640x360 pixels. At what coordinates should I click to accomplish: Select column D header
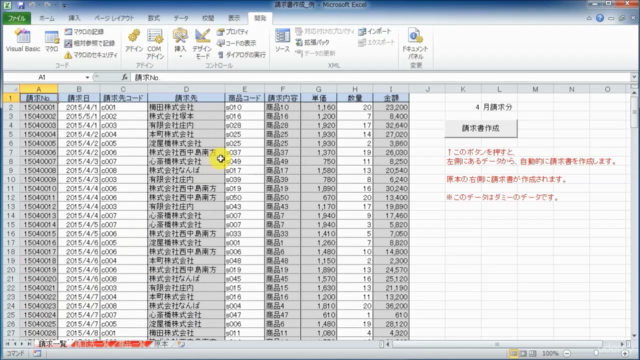(186, 89)
